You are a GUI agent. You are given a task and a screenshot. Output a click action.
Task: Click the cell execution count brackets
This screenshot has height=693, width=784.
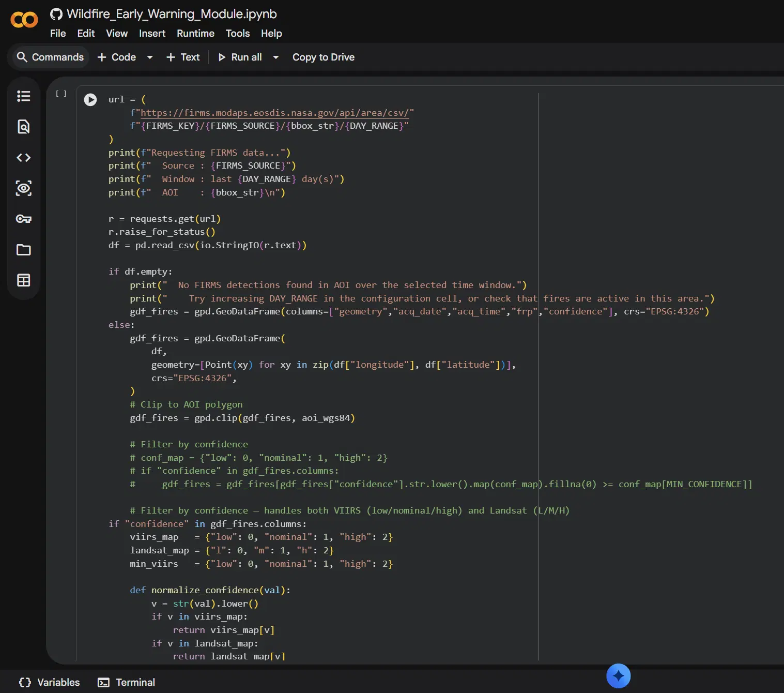point(62,94)
